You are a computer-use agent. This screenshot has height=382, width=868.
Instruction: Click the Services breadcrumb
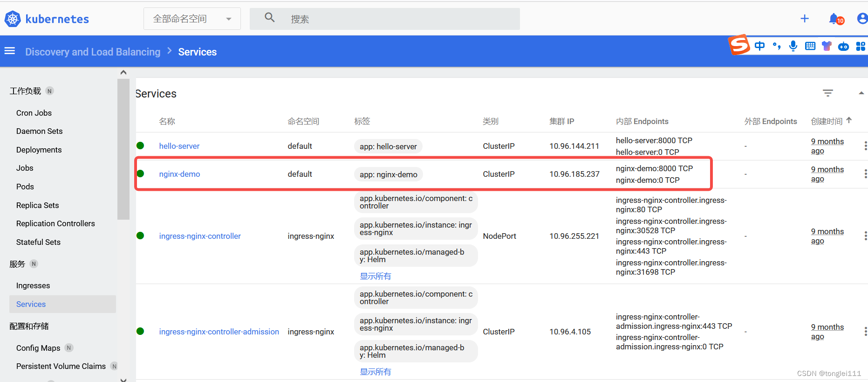(x=198, y=52)
